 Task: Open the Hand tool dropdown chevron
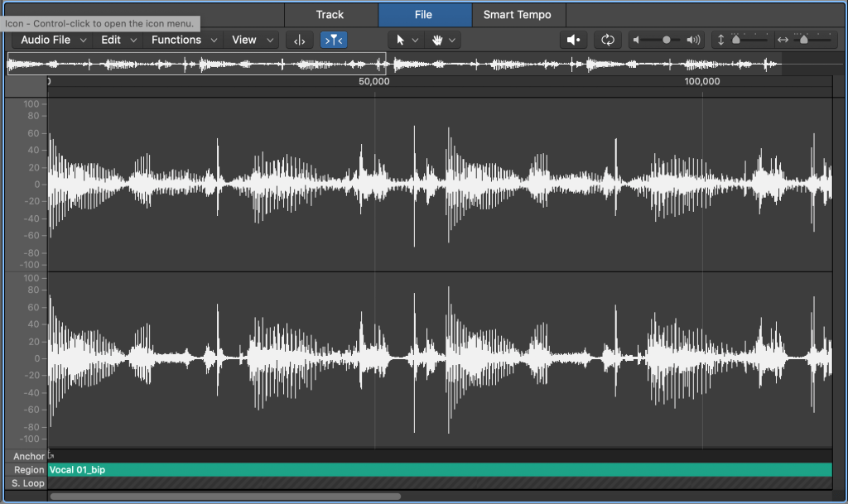click(x=452, y=39)
